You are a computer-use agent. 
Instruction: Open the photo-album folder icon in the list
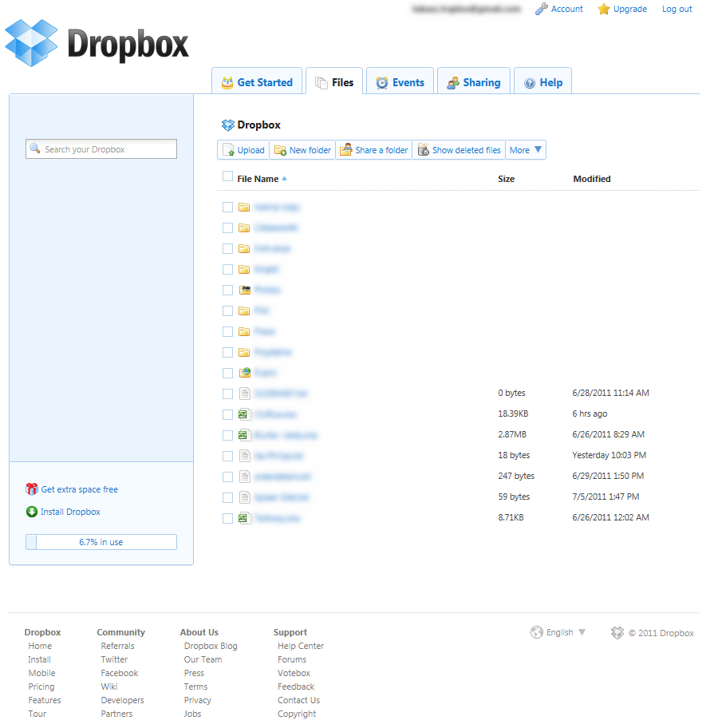245,291
